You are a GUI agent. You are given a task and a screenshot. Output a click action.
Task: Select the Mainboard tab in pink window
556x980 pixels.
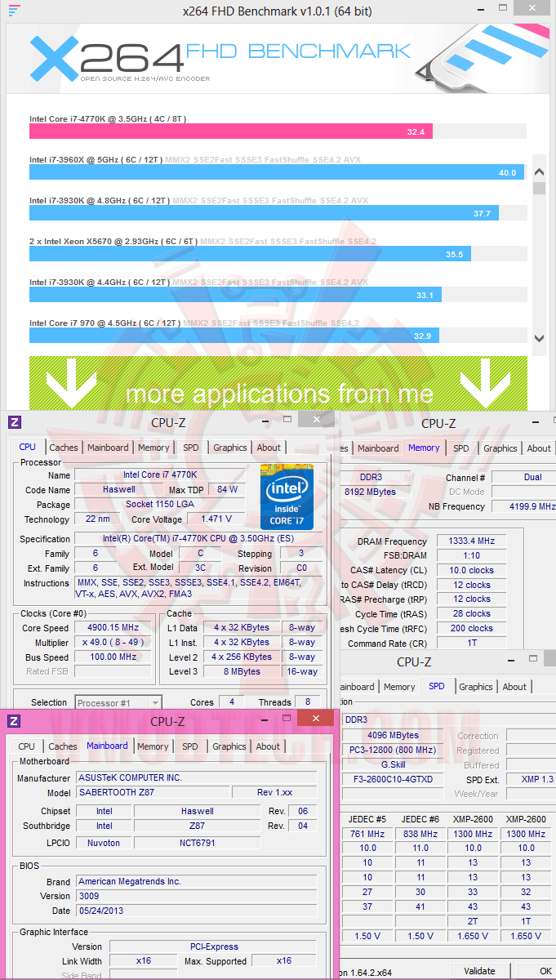point(107,746)
